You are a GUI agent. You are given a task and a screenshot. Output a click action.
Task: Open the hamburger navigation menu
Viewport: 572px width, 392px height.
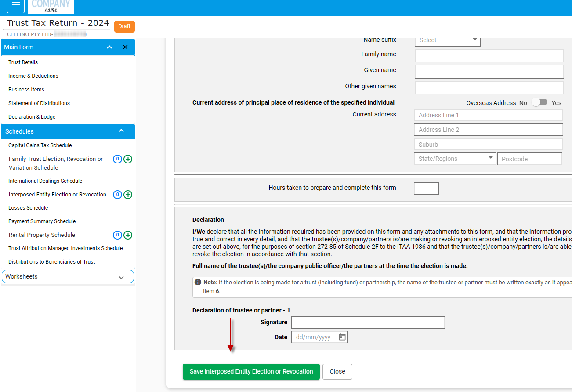coord(16,5)
